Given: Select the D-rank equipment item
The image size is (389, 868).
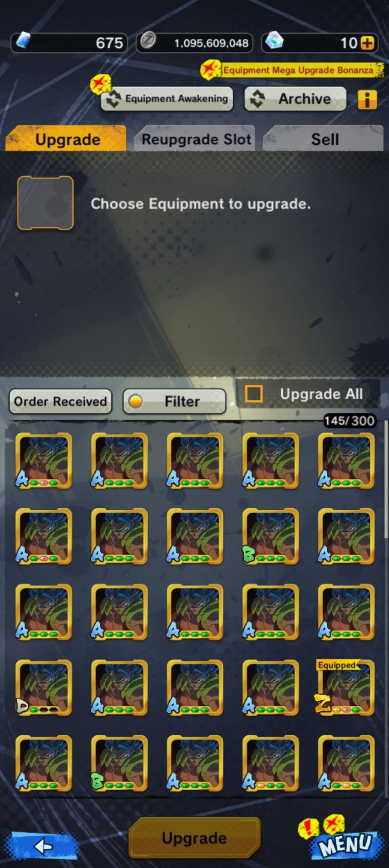Looking at the screenshot, I should click(x=44, y=688).
